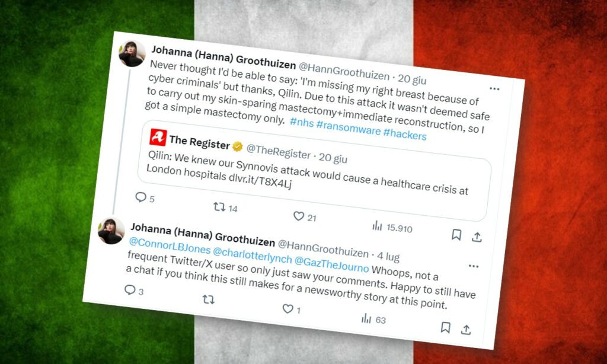Open the #ransomware hashtag
This screenshot has height=364, width=607.
coord(349,129)
